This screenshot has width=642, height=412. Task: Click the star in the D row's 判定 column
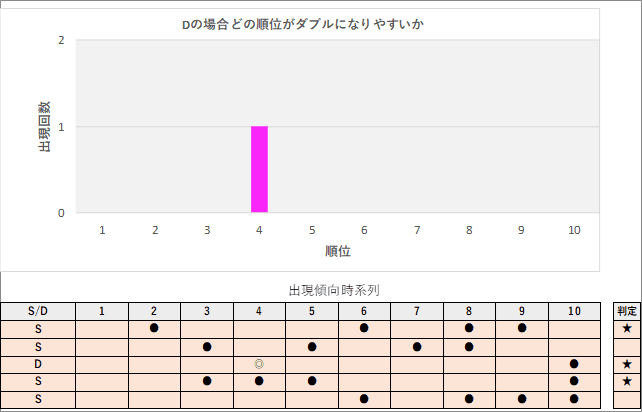627,364
